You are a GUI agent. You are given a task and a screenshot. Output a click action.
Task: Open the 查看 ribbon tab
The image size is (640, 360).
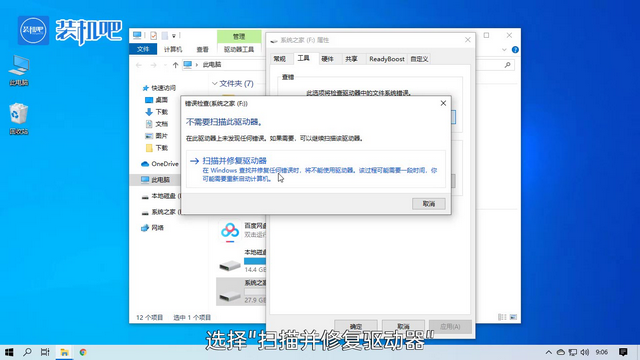[x=202, y=49]
